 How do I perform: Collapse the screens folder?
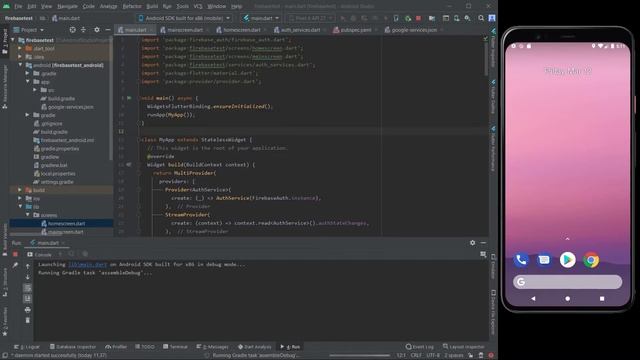pos(28,215)
